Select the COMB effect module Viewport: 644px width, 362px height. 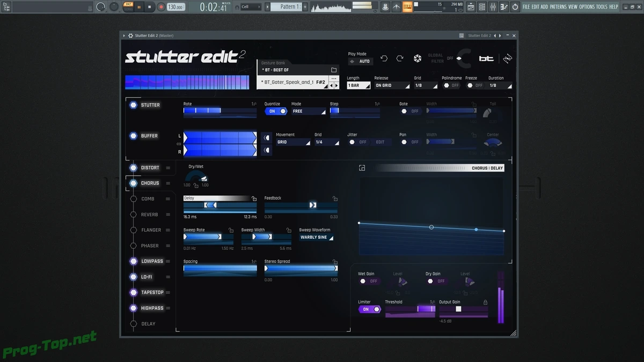point(148,199)
